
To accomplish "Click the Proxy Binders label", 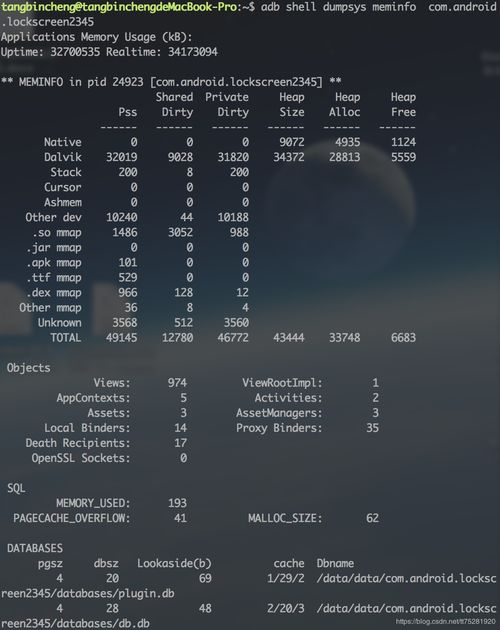I will tap(279, 428).
